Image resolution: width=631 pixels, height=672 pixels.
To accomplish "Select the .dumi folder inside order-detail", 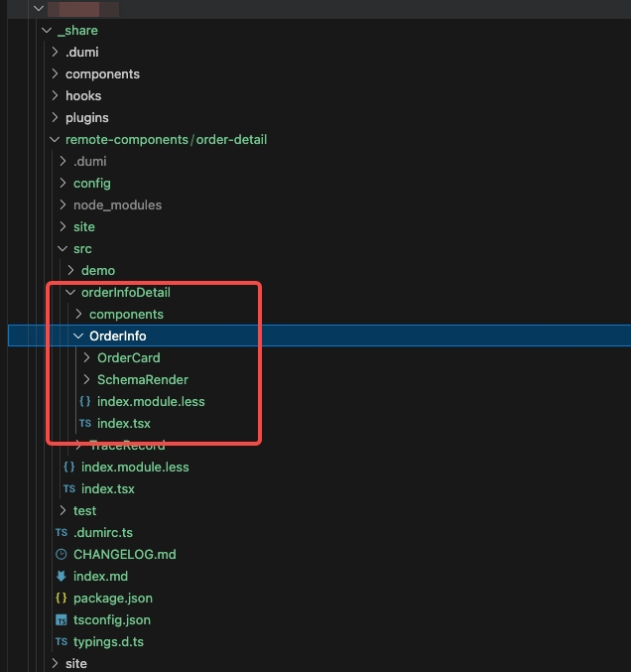I will click(90, 161).
